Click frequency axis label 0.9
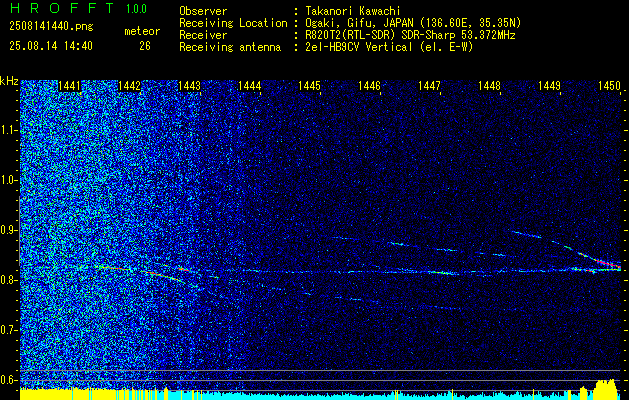The image size is (629, 400). tap(8, 230)
